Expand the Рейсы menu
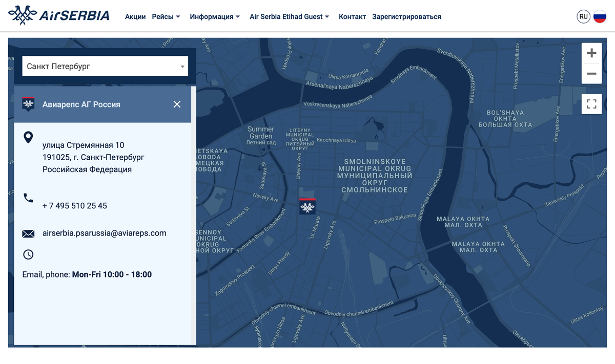Image resolution: width=615 pixels, height=364 pixels. point(166,17)
